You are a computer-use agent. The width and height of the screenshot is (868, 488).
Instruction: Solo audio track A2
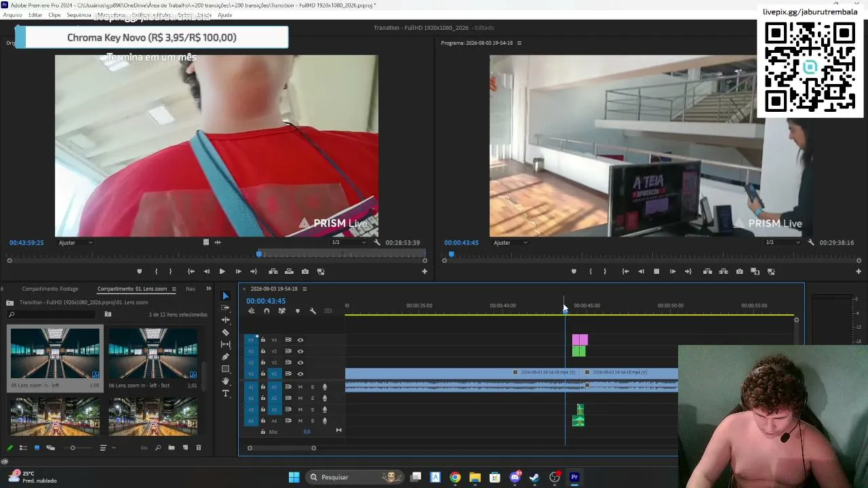click(x=313, y=398)
